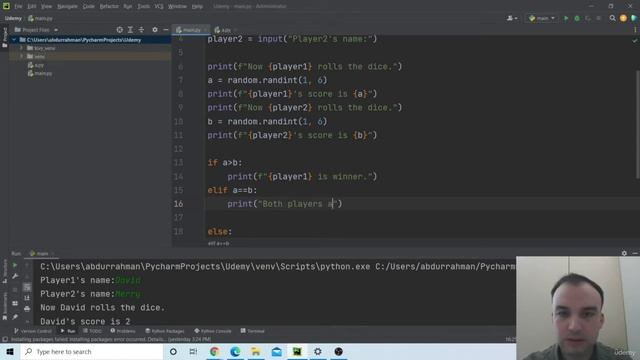Click Udemy breadcrumb in the navigation bar

pyautogui.click(x=13, y=18)
